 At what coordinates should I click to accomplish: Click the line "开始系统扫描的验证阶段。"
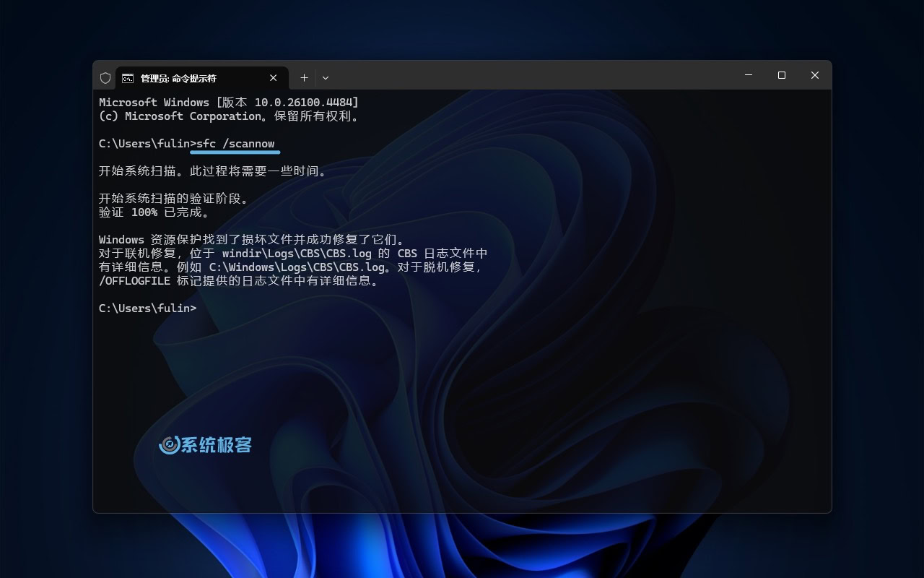[174, 199]
